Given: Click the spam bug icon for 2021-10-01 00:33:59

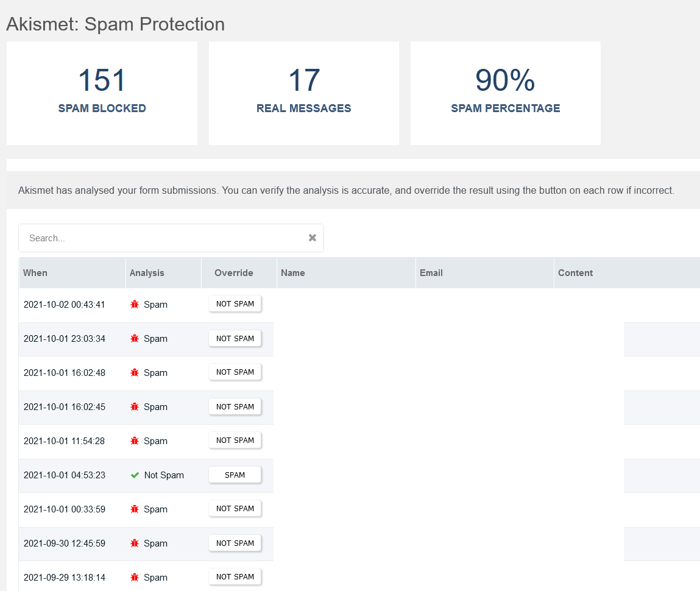Looking at the screenshot, I should point(135,509).
